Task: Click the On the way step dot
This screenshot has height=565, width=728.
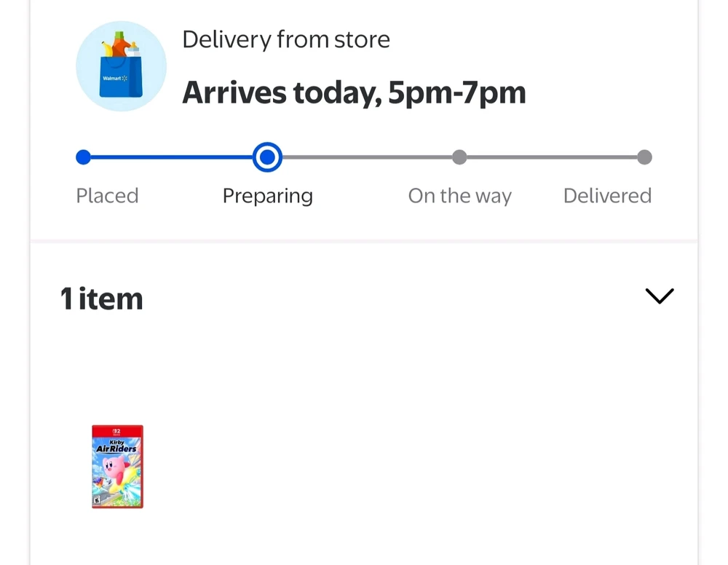Action: pyautogui.click(x=459, y=157)
